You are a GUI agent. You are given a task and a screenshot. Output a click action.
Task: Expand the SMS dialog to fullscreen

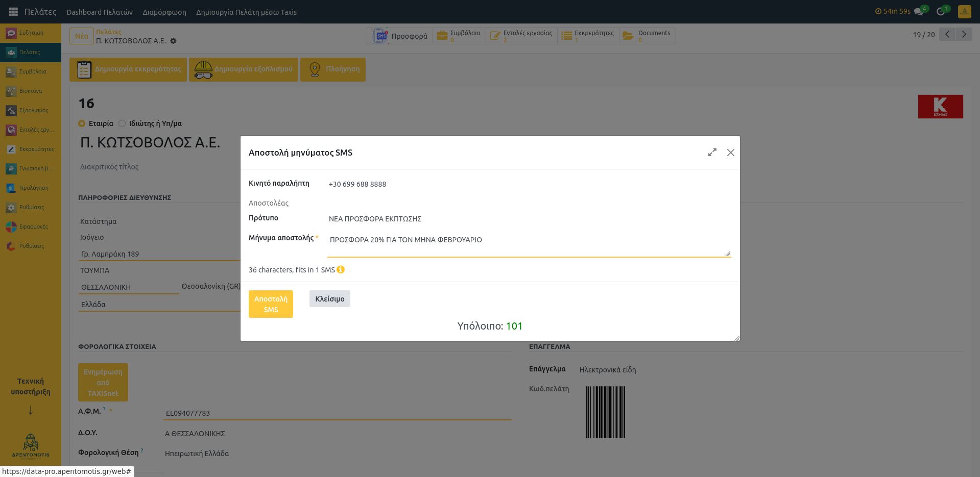(x=712, y=153)
